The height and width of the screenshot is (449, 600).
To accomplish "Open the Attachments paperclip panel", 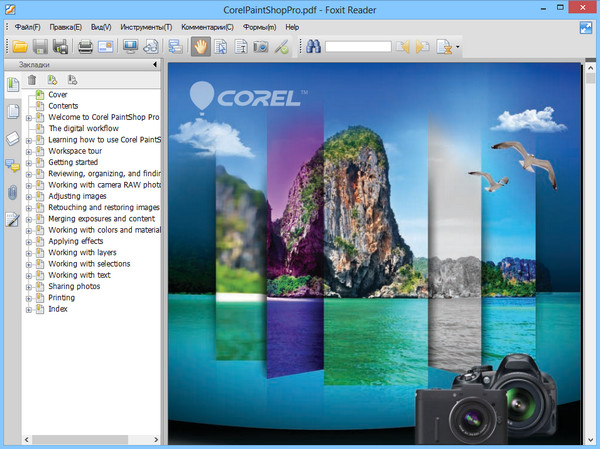I will tap(13, 192).
